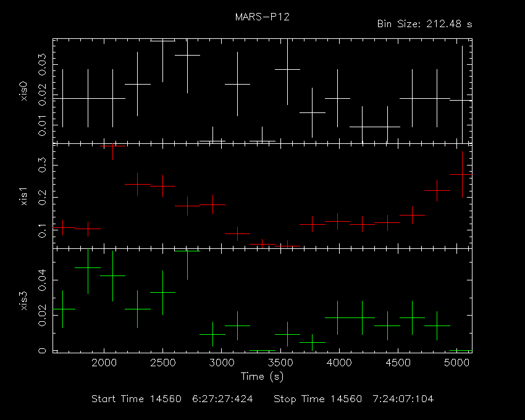Click the Start Time 14560 6:27:27:424 text
This screenshot has height=420, width=525.
coord(172,399)
